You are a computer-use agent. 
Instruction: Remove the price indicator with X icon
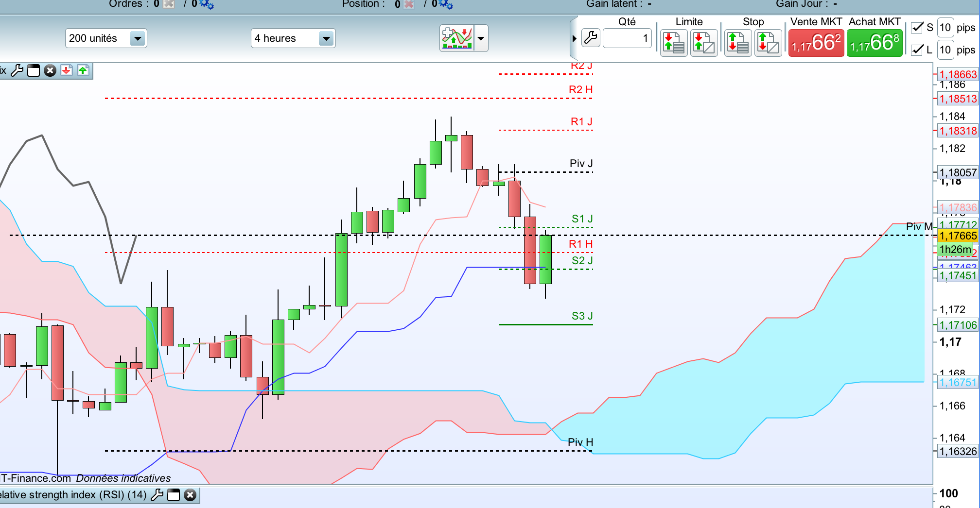50,70
